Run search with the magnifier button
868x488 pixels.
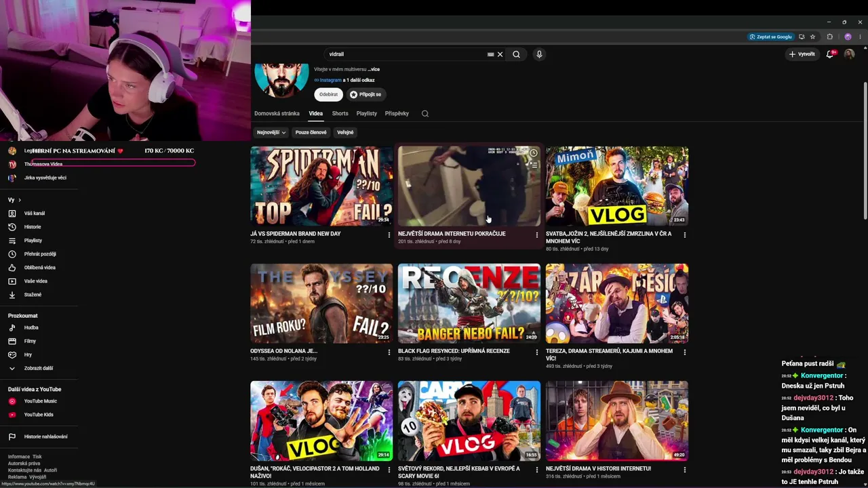click(516, 54)
